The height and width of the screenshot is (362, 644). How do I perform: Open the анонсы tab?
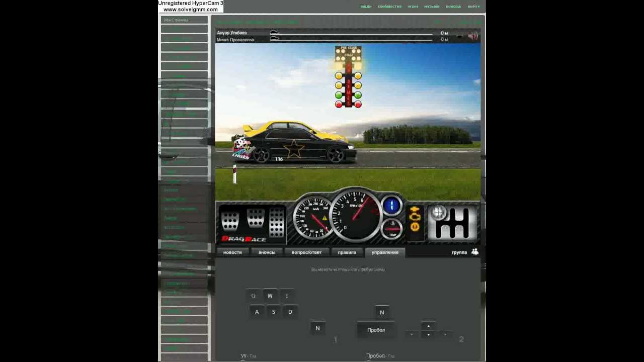267,252
